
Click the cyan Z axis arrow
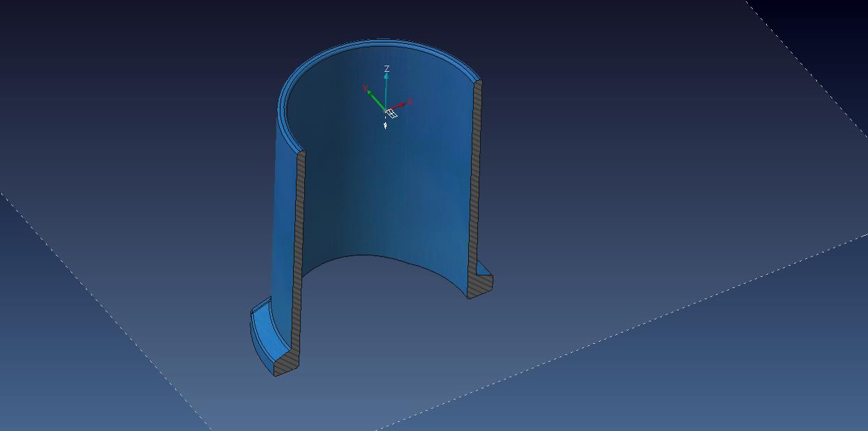pyautogui.click(x=386, y=92)
